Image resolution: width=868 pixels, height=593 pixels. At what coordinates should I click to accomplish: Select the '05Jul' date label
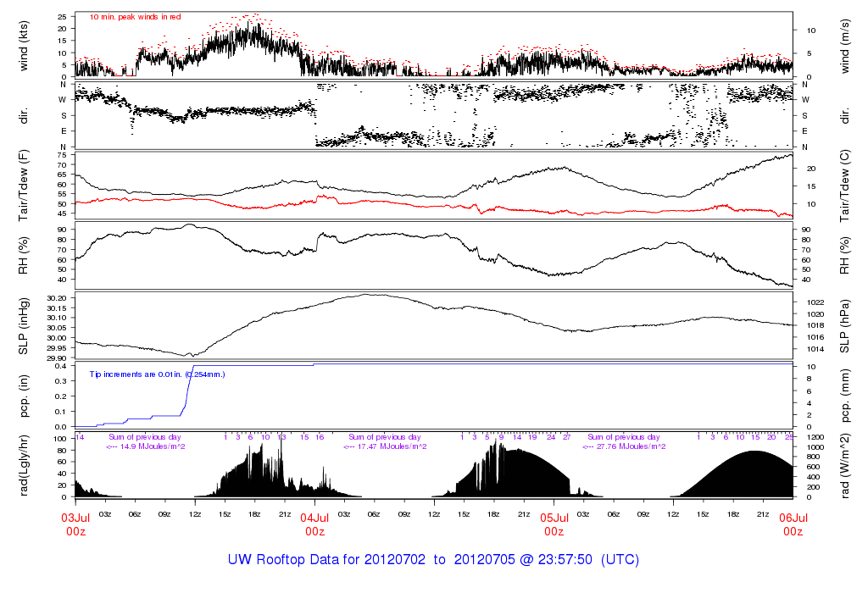pos(554,518)
